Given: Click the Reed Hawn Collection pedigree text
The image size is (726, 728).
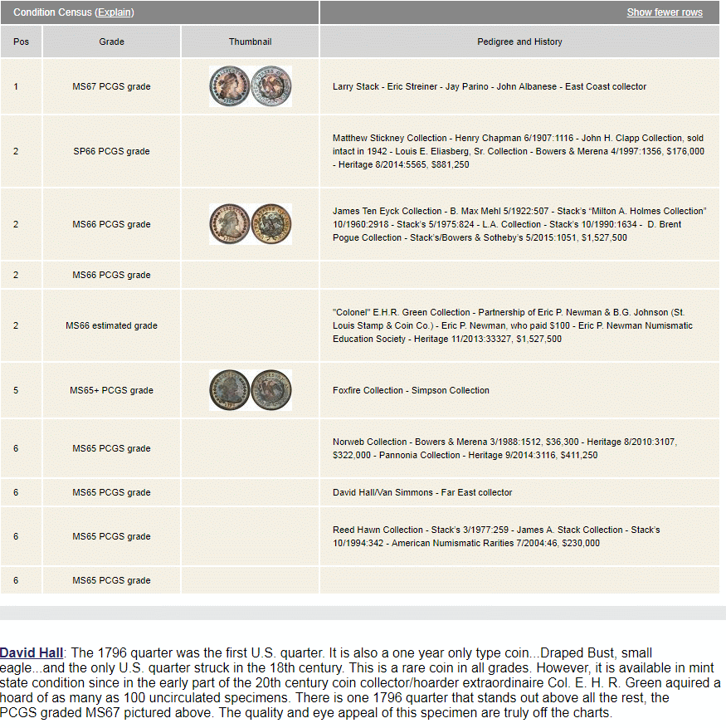Looking at the screenshot, I should pyautogui.click(x=496, y=536).
